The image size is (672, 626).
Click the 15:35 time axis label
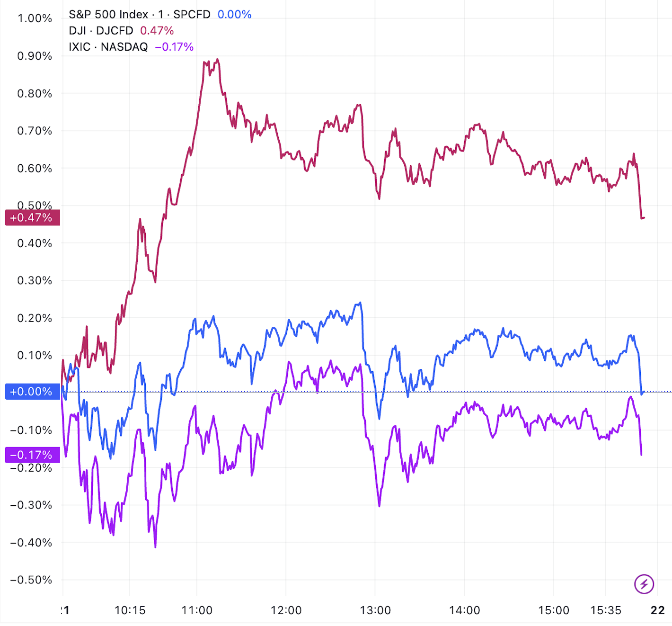coord(606,610)
